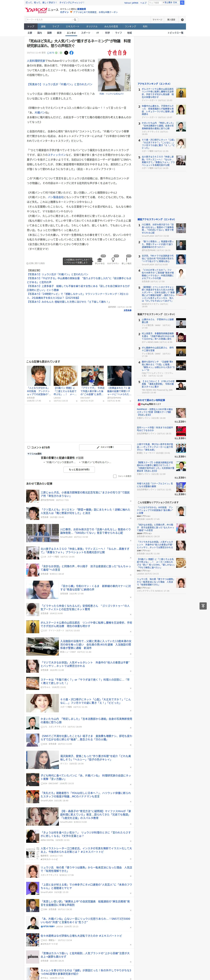This screenshot has height=980, width=210.
Task: Click the ログイン link
Action: (64, 12)
